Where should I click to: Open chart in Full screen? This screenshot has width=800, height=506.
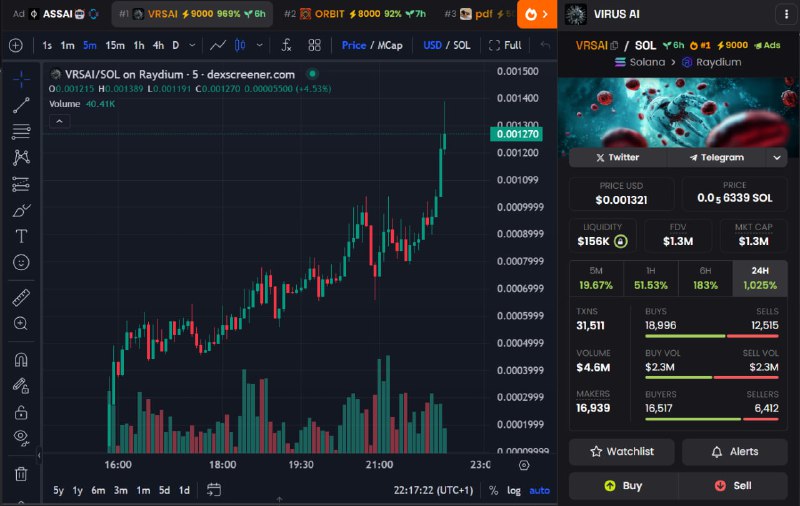point(505,45)
